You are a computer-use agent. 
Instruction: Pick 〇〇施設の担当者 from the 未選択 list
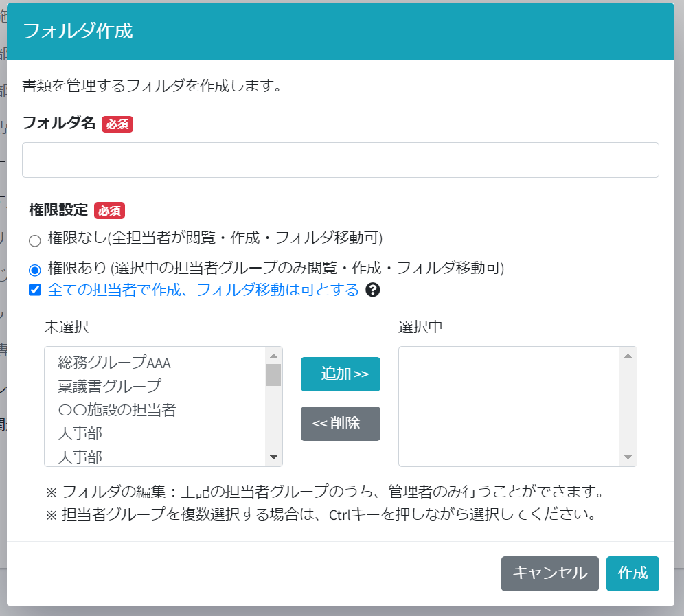tap(117, 410)
